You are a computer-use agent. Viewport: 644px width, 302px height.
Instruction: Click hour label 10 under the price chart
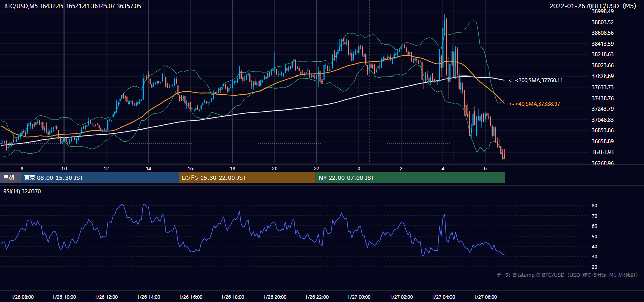(64, 168)
